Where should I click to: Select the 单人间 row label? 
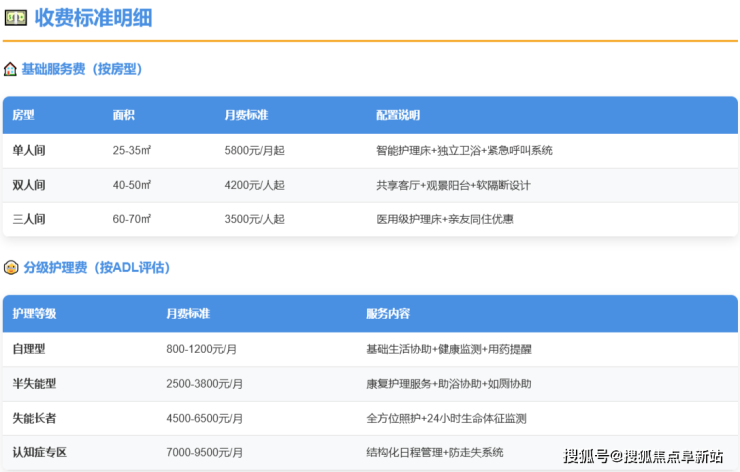(x=29, y=150)
